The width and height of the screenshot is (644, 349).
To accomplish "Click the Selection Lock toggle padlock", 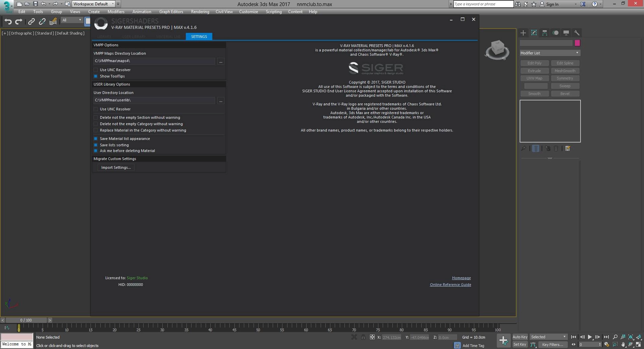I will (x=363, y=337).
